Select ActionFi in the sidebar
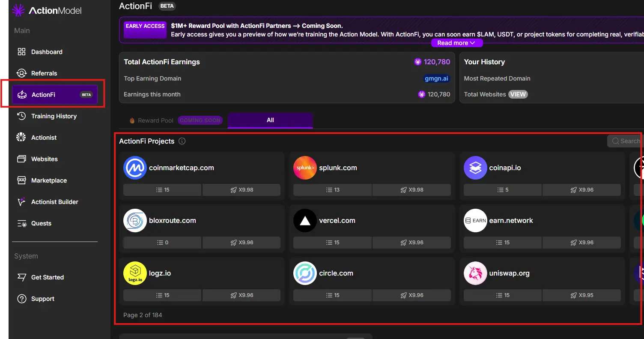Image resolution: width=644 pixels, height=339 pixels. [x=55, y=95]
